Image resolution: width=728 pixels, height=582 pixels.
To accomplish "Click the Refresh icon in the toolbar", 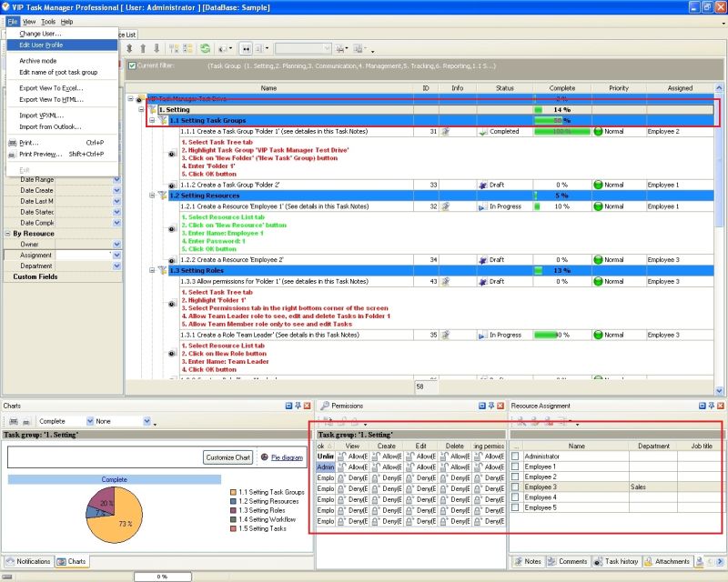I will 206,49.
